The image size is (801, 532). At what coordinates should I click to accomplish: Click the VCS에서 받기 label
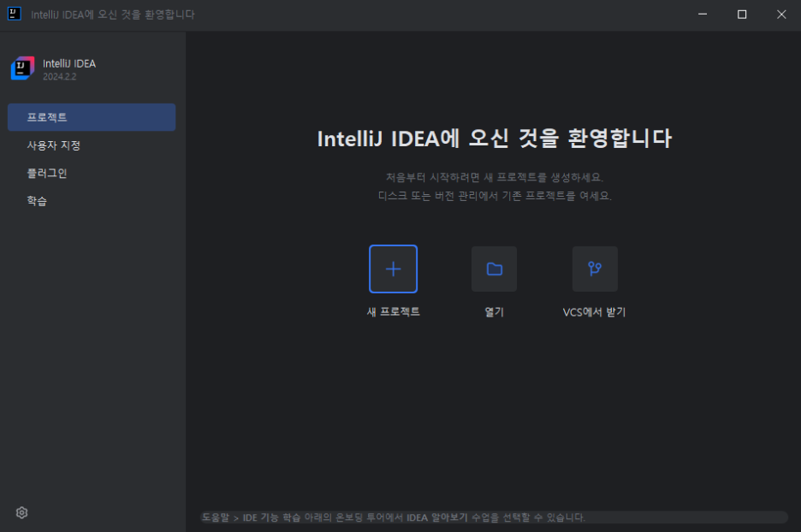[594, 312]
